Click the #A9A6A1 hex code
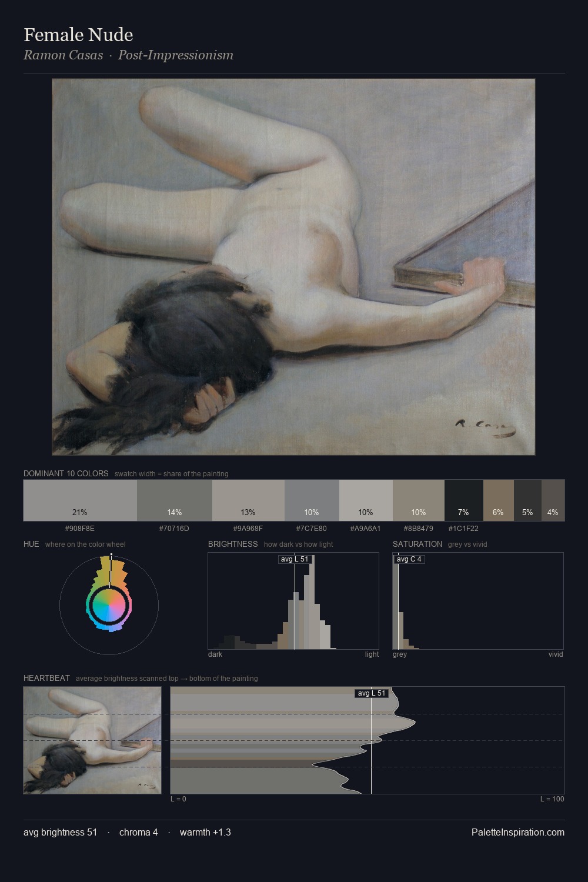 click(366, 529)
